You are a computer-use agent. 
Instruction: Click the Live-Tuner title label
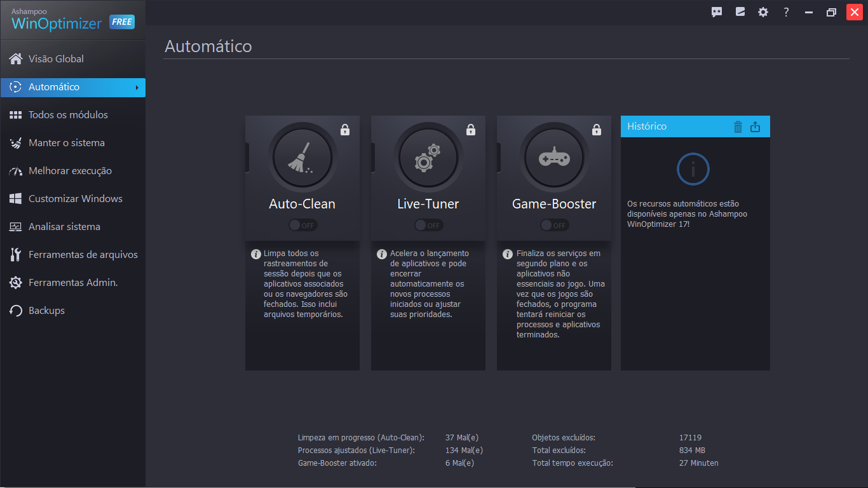click(428, 204)
